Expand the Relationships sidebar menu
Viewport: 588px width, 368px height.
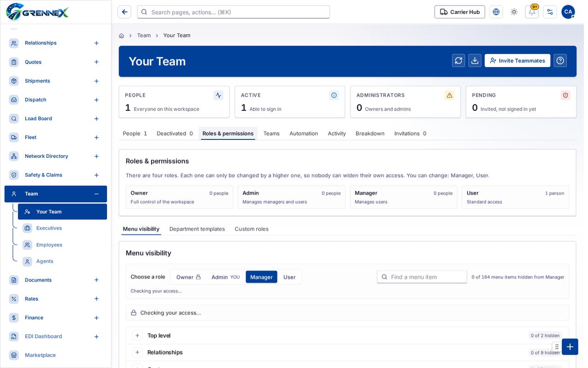pyautogui.click(x=96, y=43)
